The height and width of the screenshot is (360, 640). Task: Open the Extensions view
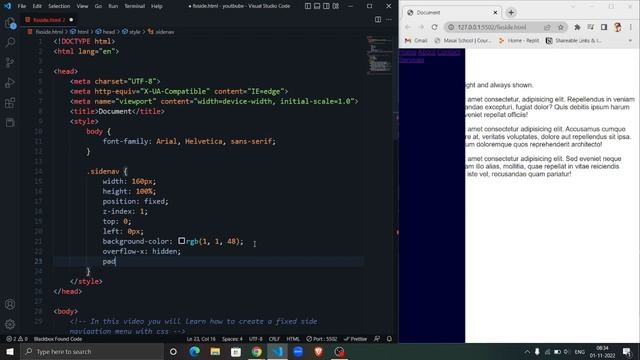(10, 102)
